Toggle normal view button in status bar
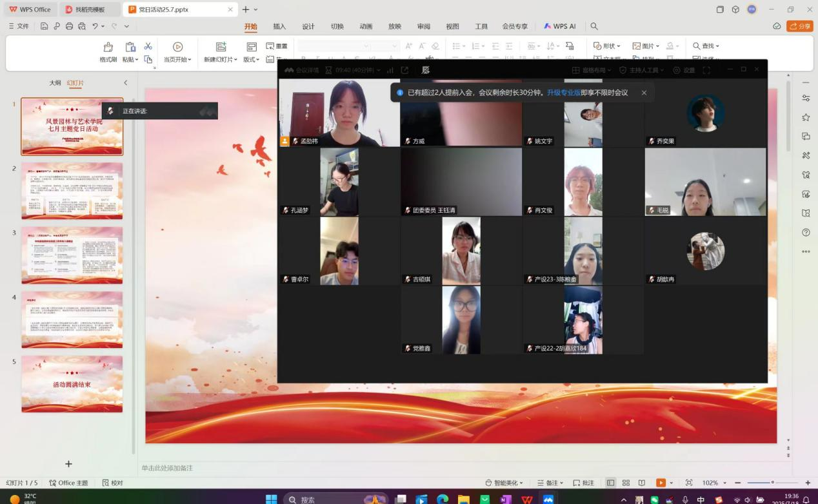 [610, 483]
